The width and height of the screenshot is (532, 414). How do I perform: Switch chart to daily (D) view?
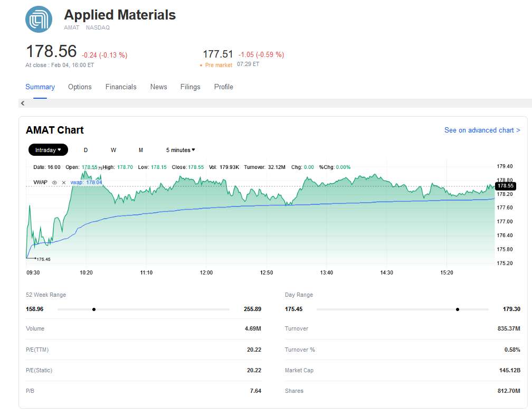click(x=86, y=150)
